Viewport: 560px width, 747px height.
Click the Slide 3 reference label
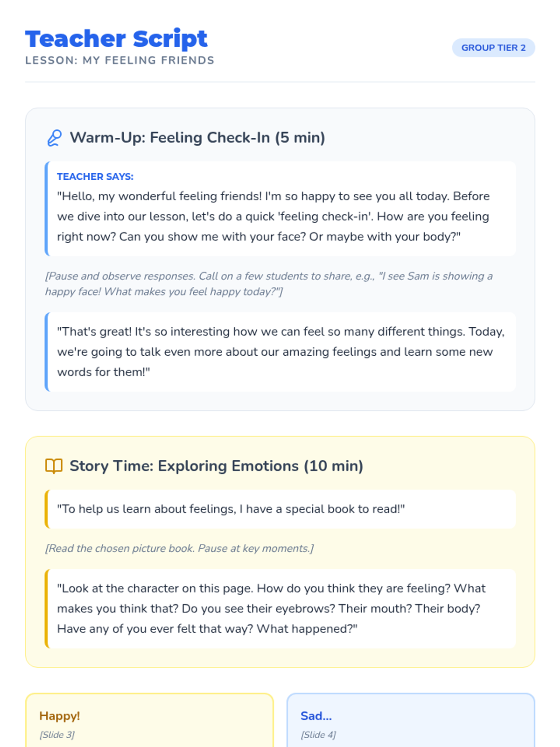click(57, 735)
